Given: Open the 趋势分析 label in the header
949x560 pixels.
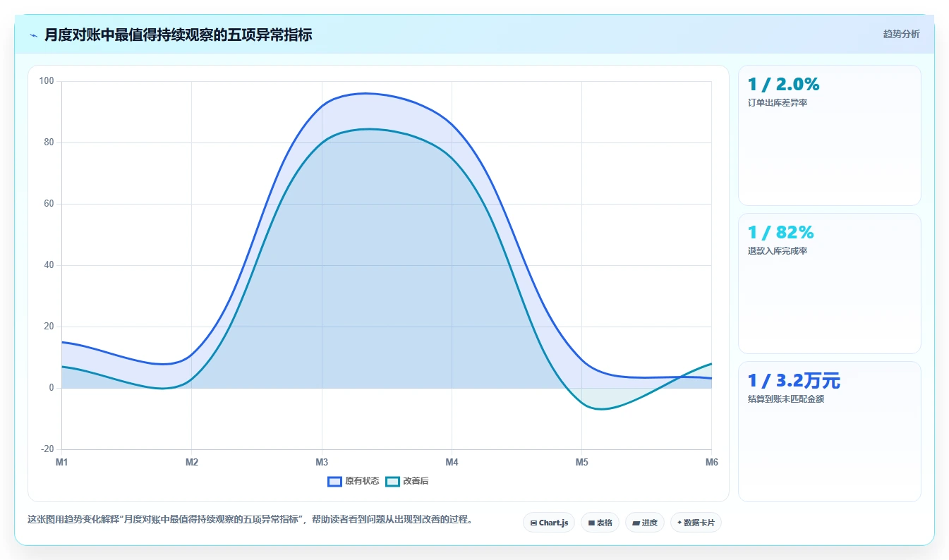Looking at the screenshot, I should point(901,34).
